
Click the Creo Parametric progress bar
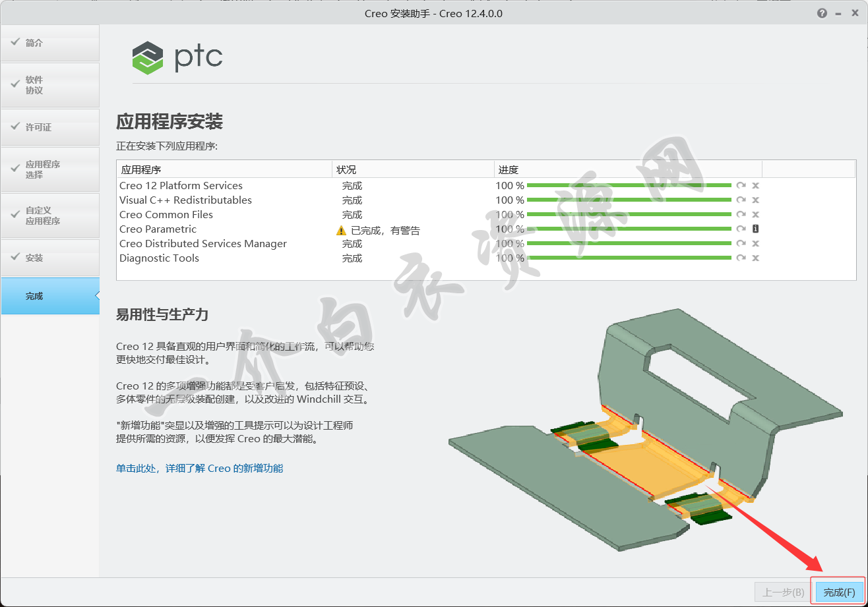pyautogui.click(x=629, y=229)
